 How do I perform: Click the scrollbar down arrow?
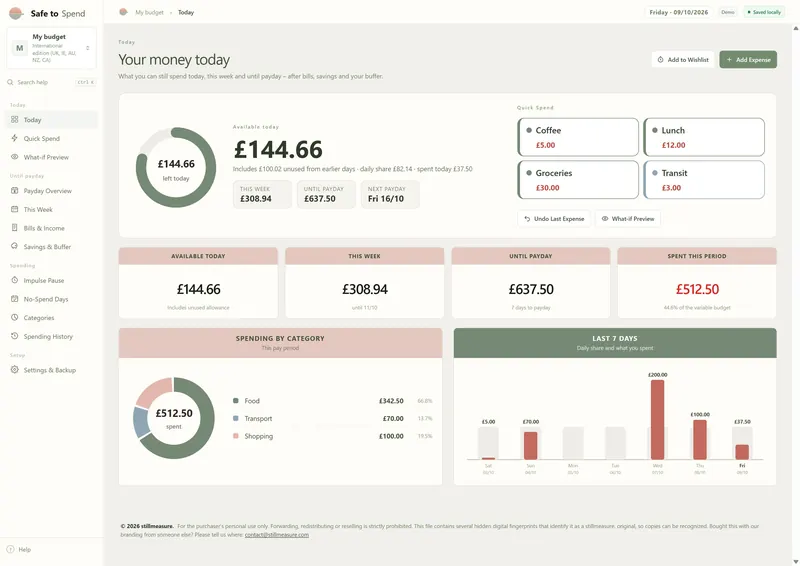click(795, 561)
